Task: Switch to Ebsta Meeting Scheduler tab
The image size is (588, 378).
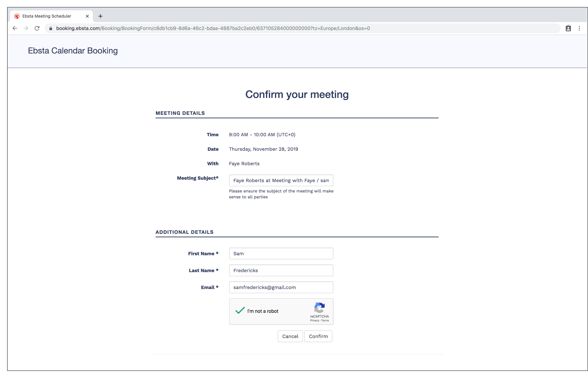Action: pos(47,16)
